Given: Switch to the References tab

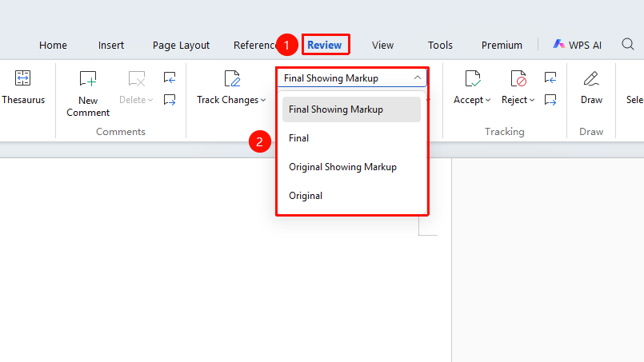Looking at the screenshot, I should [254, 45].
